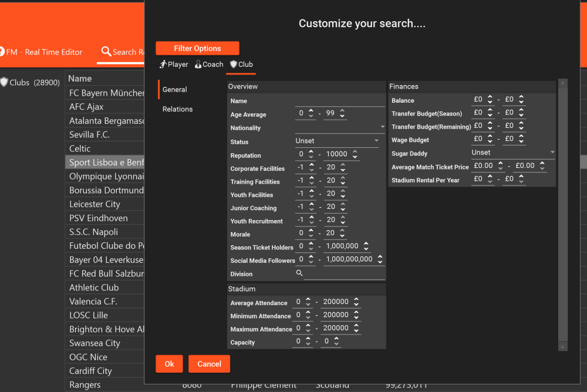The width and height of the screenshot is (587, 392).
Task: Click the Coach tab person icon
Action: click(198, 65)
